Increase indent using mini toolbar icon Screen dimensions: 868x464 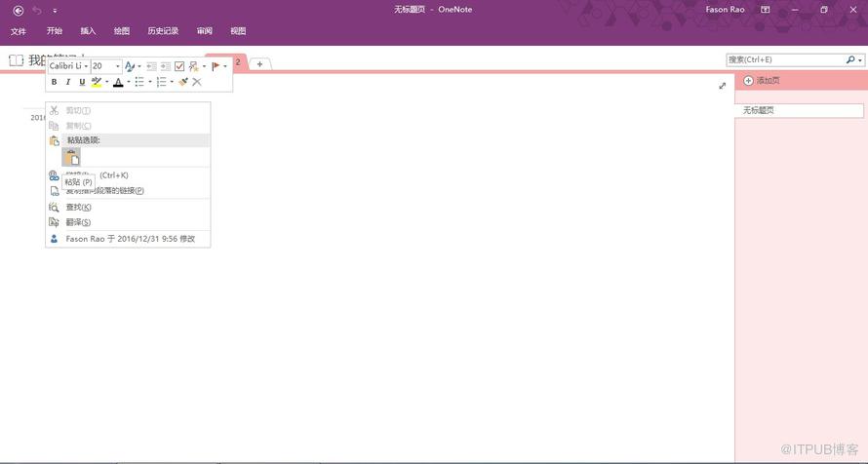tap(166, 66)
